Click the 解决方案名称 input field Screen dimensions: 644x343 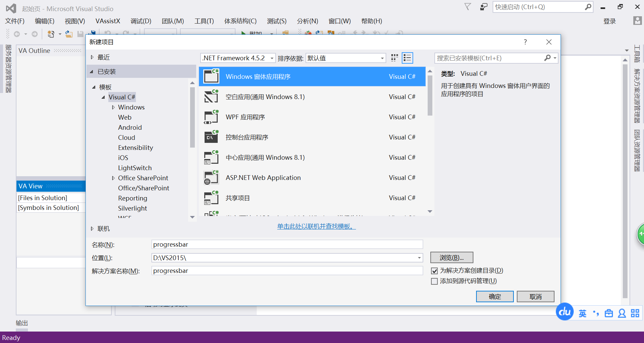pos(287,271)
